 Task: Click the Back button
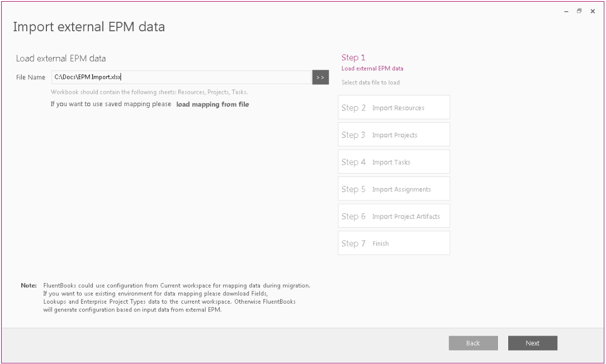[473, 343]
